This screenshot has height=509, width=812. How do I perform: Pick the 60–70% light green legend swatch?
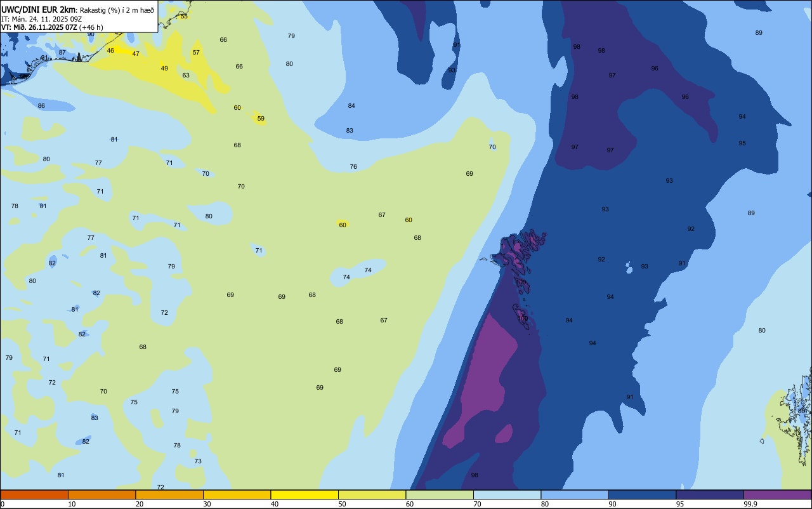click(440, 494)
